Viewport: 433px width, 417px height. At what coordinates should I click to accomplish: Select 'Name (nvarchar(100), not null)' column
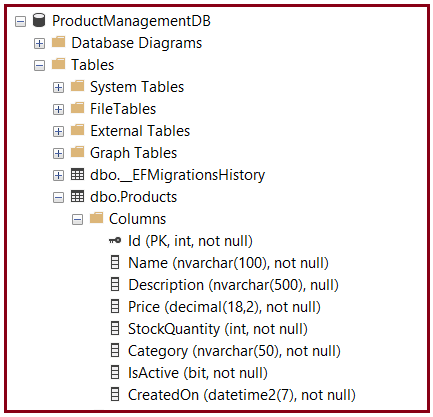point(228,263)
